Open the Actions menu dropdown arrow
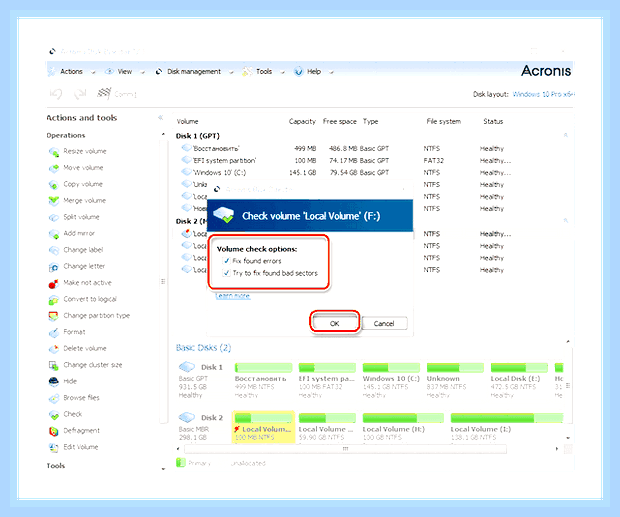620x517 pixels. [93, 72]
